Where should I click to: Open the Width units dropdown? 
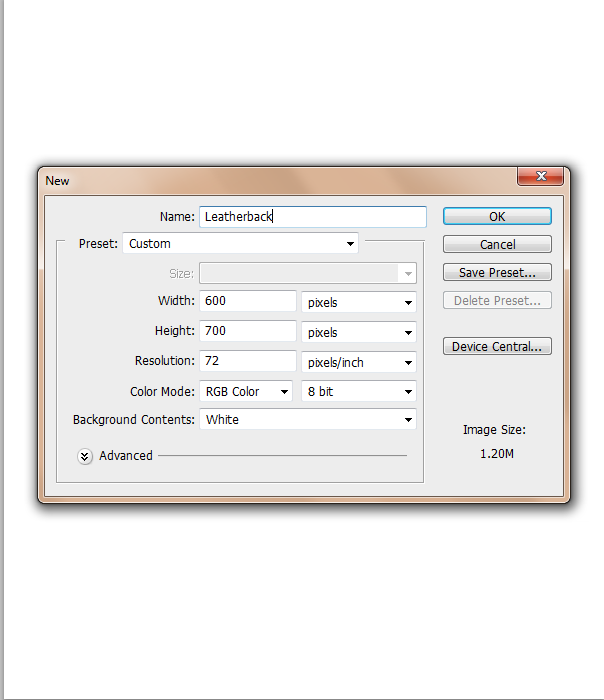click(x=359, y=302)
